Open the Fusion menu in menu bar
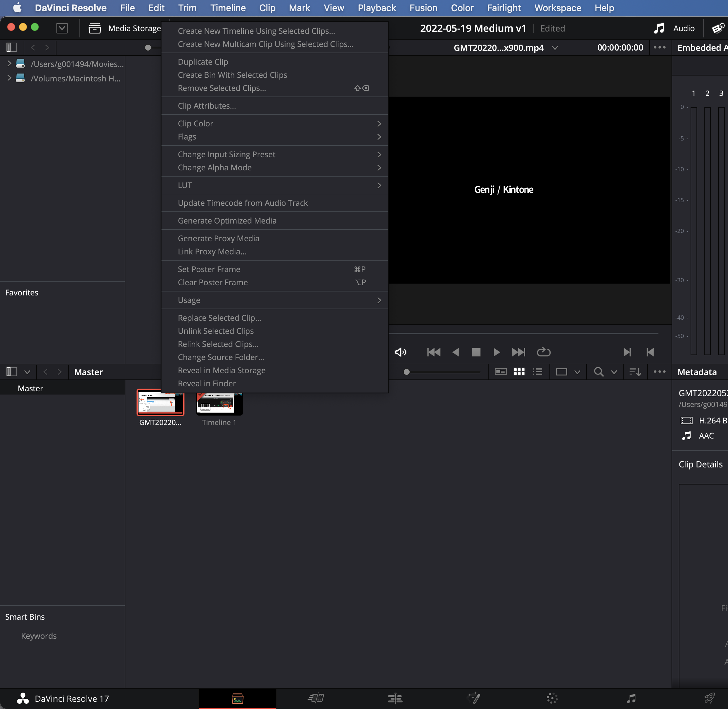Viewport: 728px width, 709px height. [423, 8]
